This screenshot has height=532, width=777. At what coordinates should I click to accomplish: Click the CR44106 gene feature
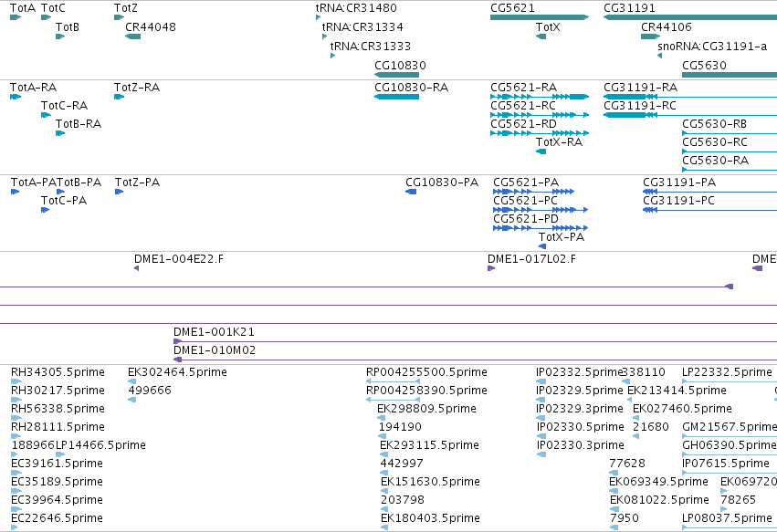[x=651, y=37]
